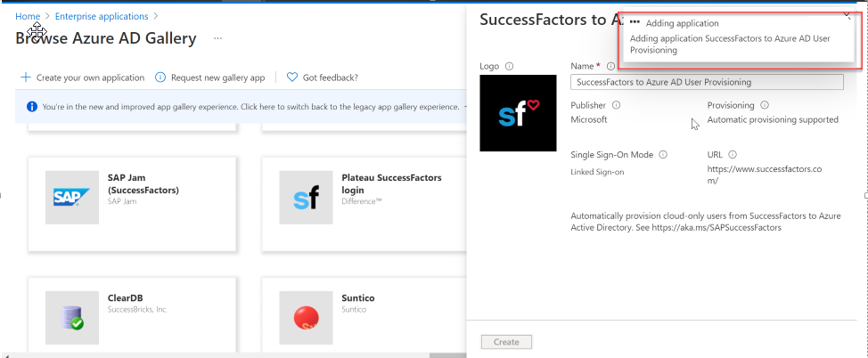Open Plateau SuccessFactors login card title
The width and height of the screenshot is (868, 358).
[391, 184]
